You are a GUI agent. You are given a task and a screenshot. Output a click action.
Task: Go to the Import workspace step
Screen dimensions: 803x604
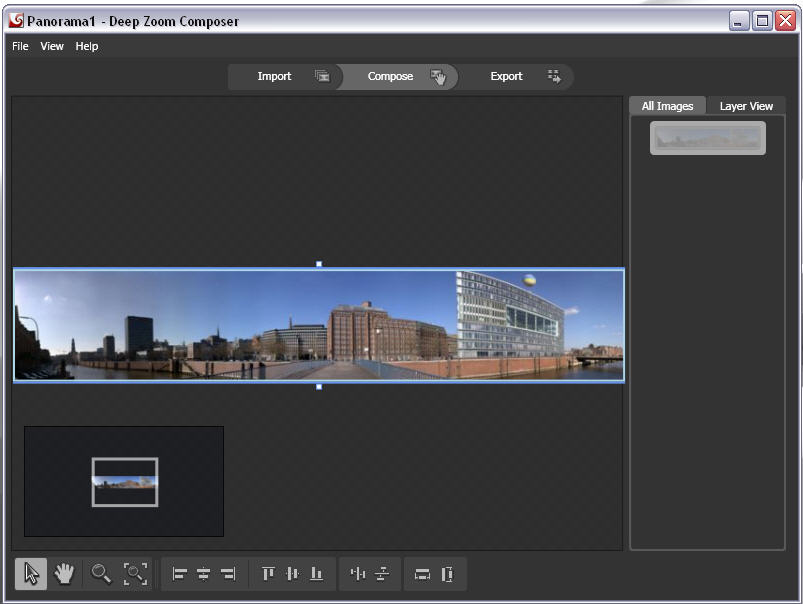(x=274, y=77)
